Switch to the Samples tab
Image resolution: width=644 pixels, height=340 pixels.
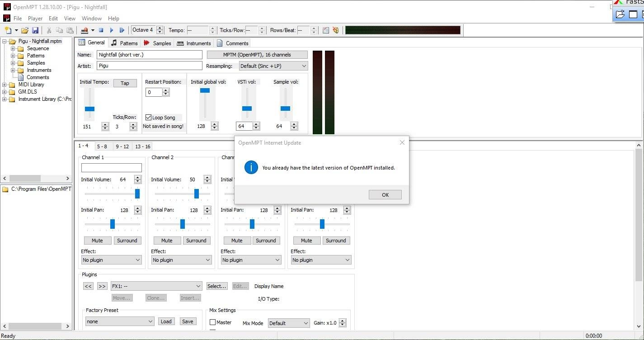[x=157, y=43]
